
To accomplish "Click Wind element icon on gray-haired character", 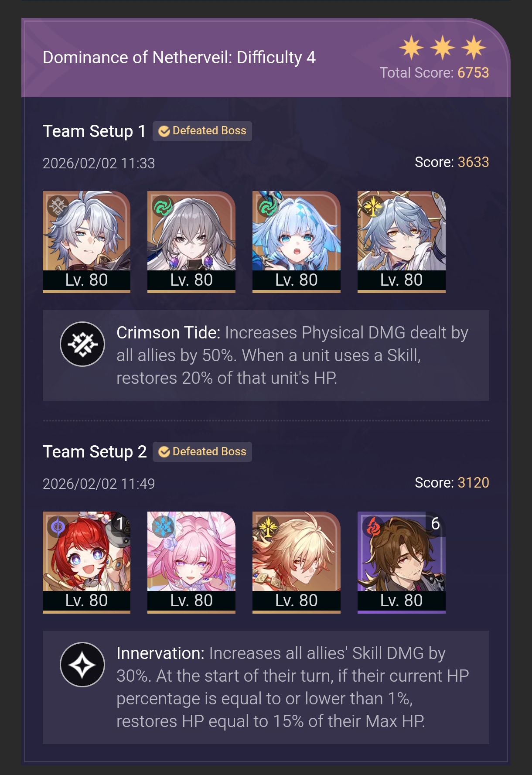I will 163,206.
